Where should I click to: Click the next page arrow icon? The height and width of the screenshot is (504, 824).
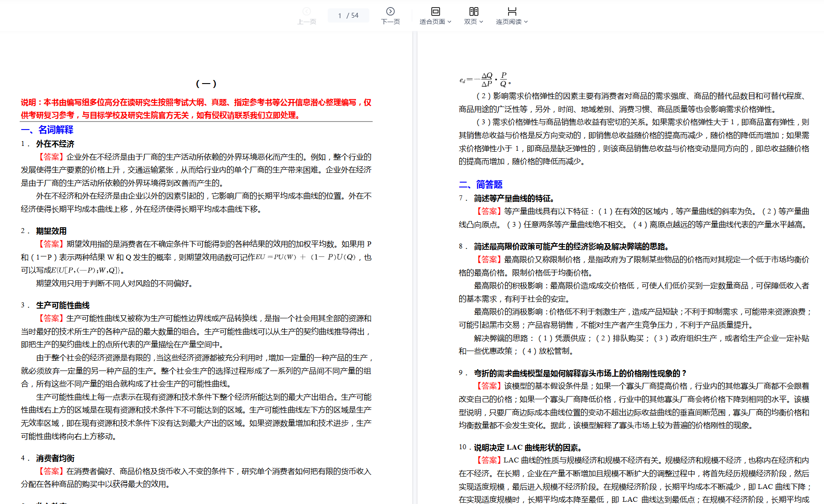[x=390, y=11]
